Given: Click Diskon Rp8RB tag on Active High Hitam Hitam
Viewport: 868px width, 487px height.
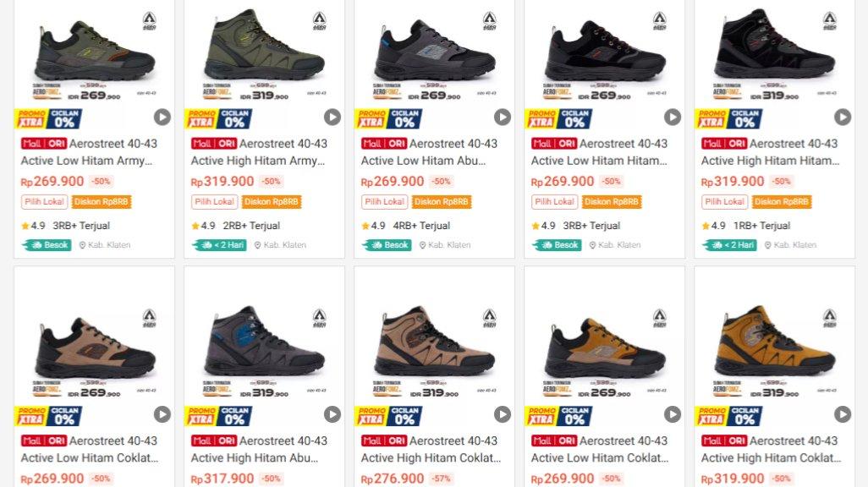Looking at the screenshot, I should [781, 202].
